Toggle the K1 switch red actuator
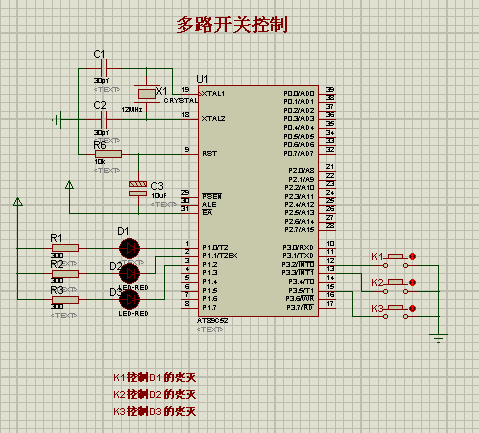Screen dimensions: 479x433 412,256
